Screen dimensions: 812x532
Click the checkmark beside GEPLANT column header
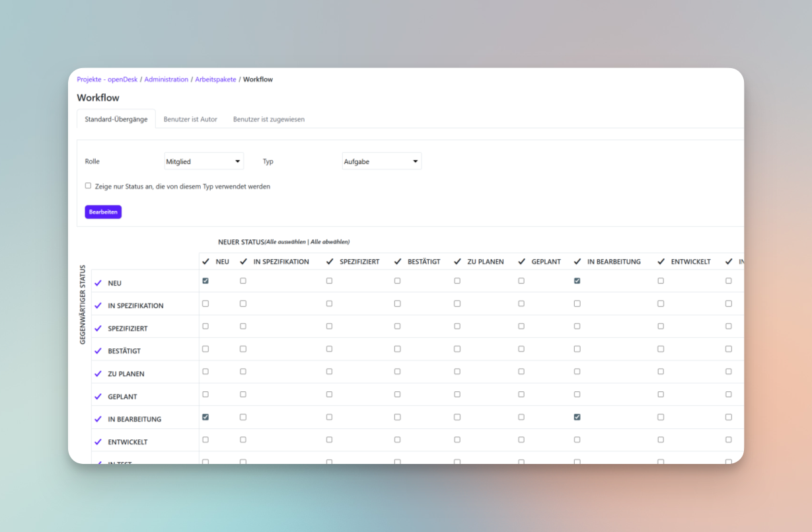[521, 261]
